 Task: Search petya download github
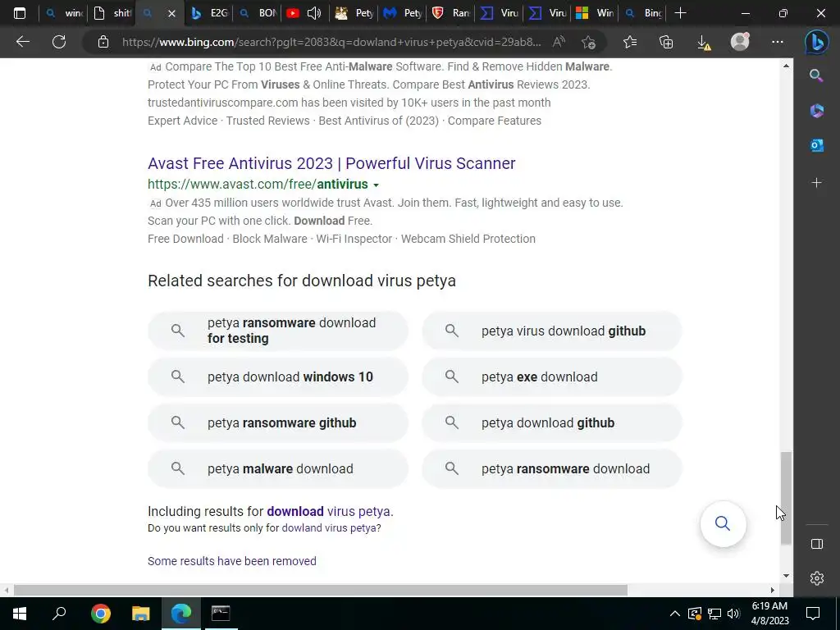[552, 422]
